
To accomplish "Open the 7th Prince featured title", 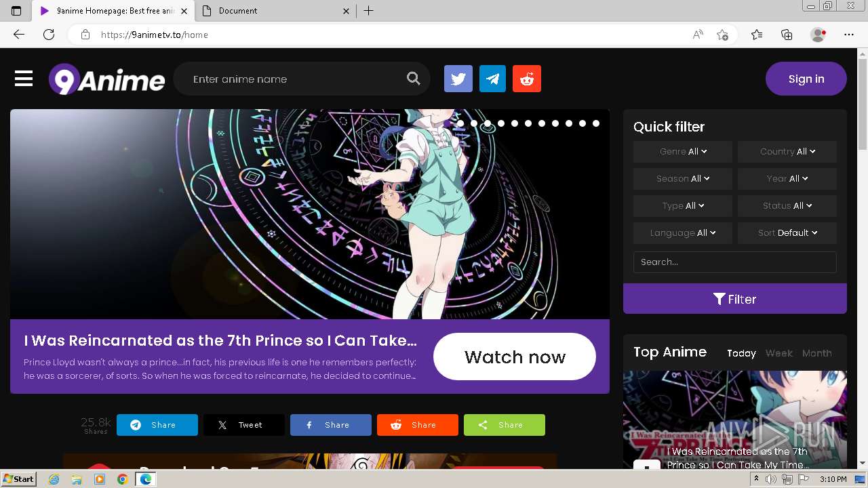I will 220,340.
